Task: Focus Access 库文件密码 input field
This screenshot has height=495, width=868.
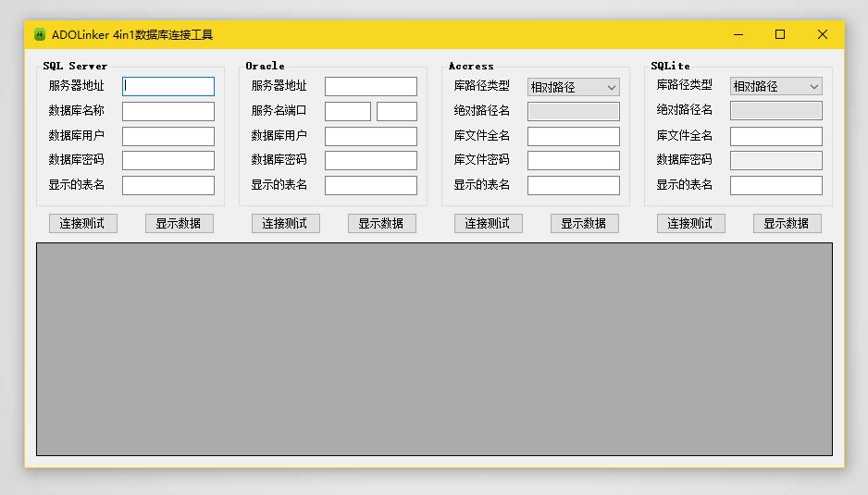Action: tap(574, 161)
